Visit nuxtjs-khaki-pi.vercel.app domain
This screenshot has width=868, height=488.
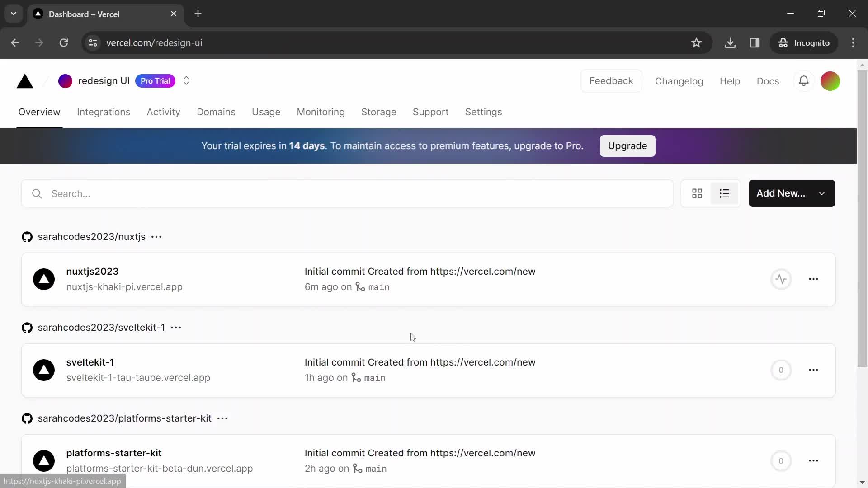pyautogui.click(x=124, y=287)
